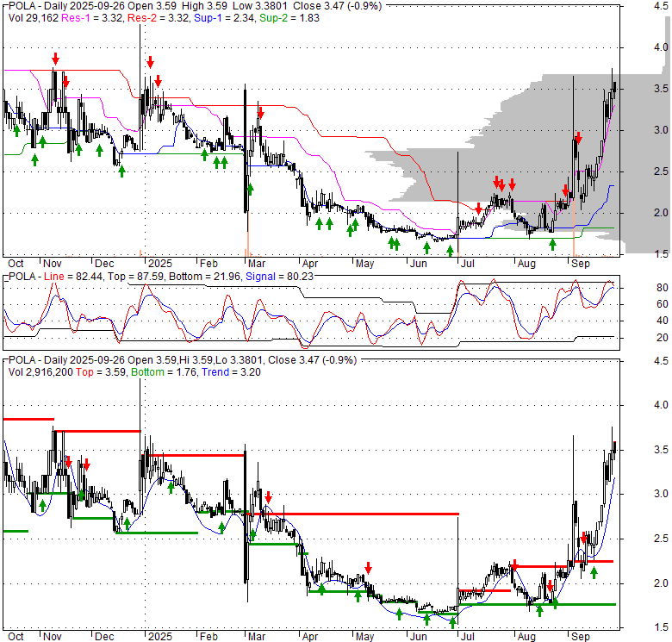Screen dimensions: 672x642
Task: Click the green arrow marker in March on the top chart
Action: coord(251,189)
